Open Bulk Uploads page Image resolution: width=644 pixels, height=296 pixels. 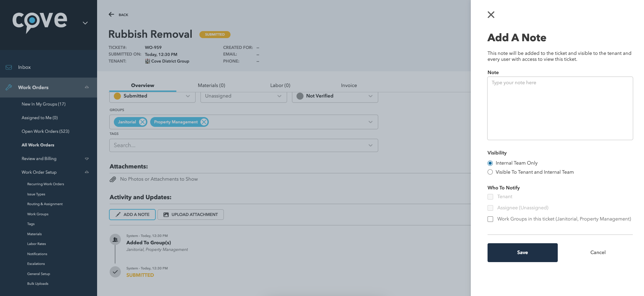tap(38, 284)
